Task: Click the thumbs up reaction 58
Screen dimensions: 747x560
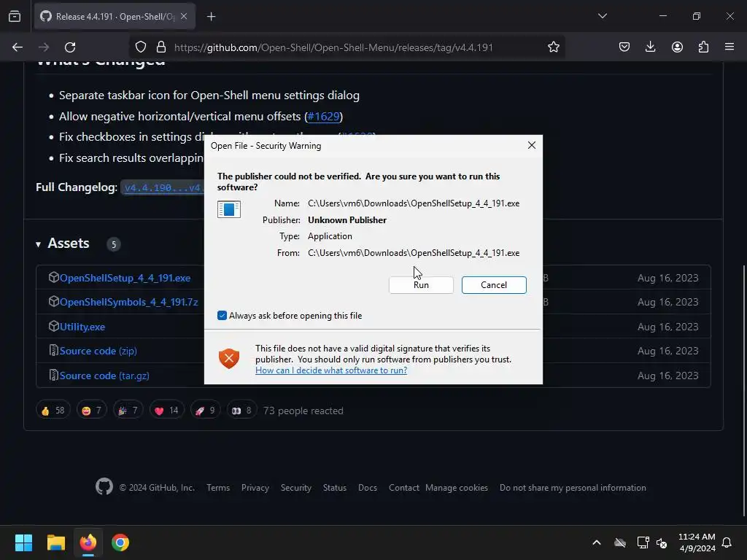Action: point(53,411)
